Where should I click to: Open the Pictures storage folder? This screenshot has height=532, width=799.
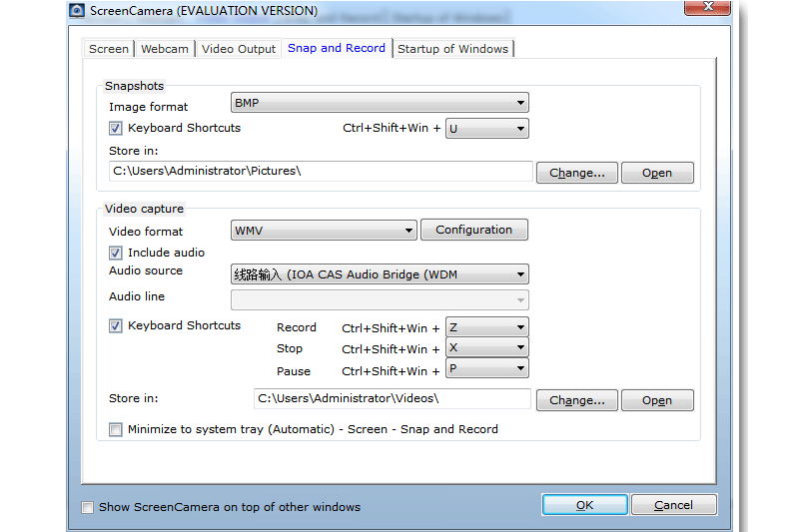[x=657, y=173]
